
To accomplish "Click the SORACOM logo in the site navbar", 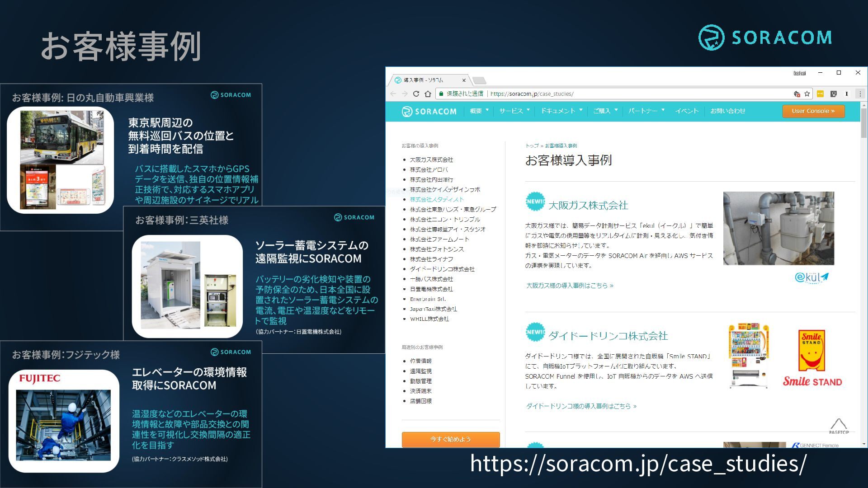I will [429, 111].
